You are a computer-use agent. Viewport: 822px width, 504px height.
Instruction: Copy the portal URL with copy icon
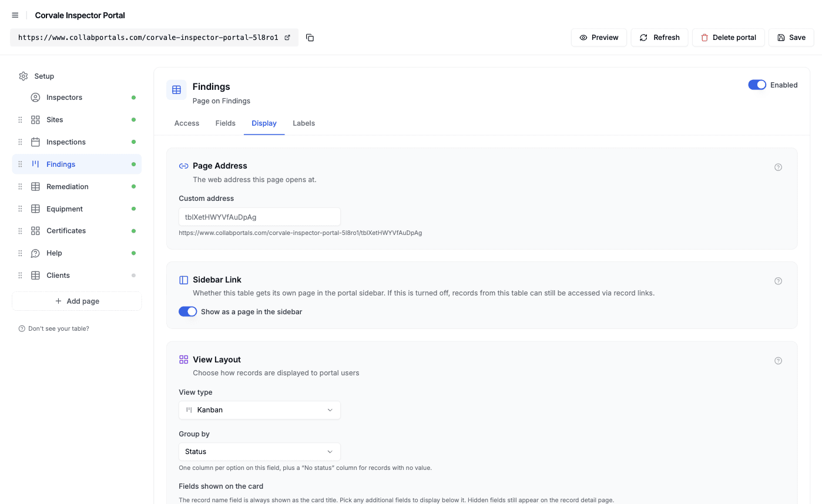pos(310,38)
